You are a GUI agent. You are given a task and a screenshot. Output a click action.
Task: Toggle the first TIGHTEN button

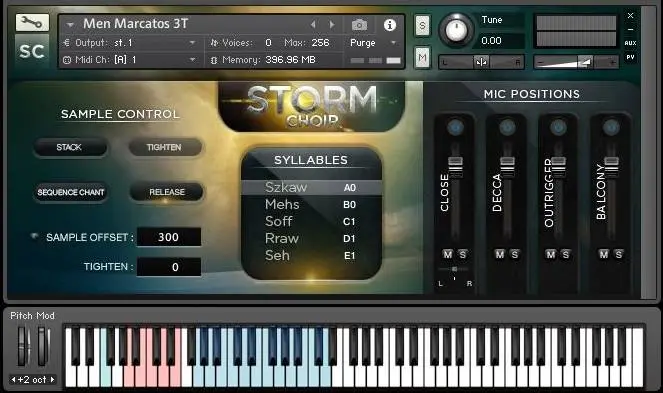tap(165, 147)
